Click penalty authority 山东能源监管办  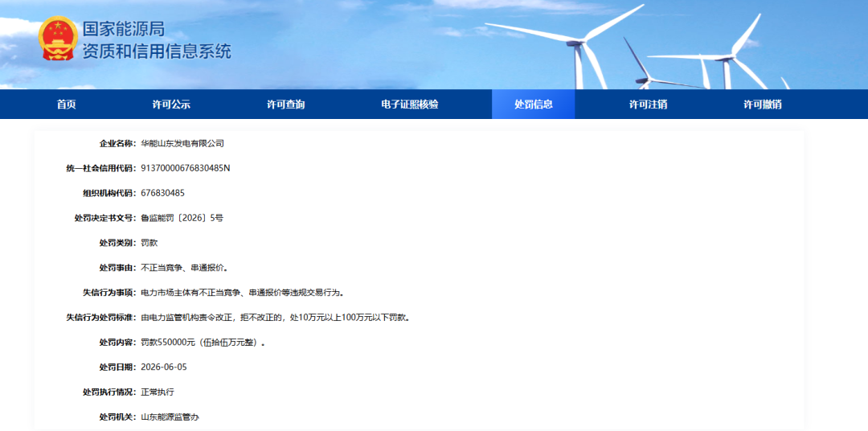click(x=170, y=417)
